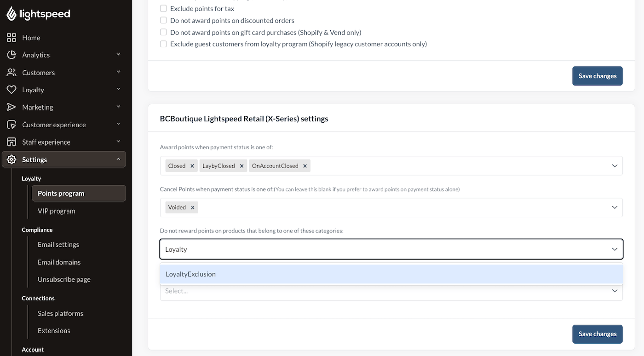This screenshot has height=356, width=644.
Task: Click the Loyalty heart icon
Action: click(11, 90)
